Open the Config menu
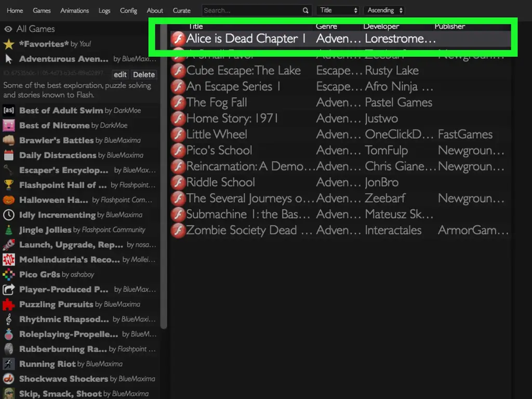Viewport: 532px width, 399px height. pos(129,10)
